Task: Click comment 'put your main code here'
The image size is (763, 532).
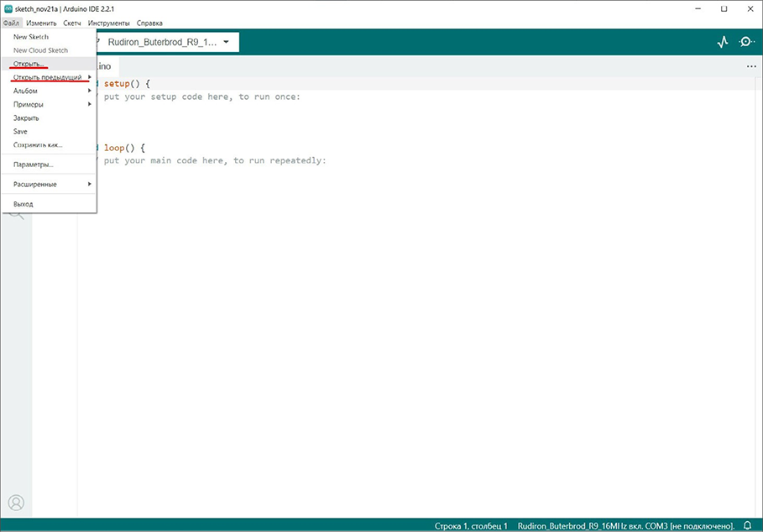Action: pos(215,160)
